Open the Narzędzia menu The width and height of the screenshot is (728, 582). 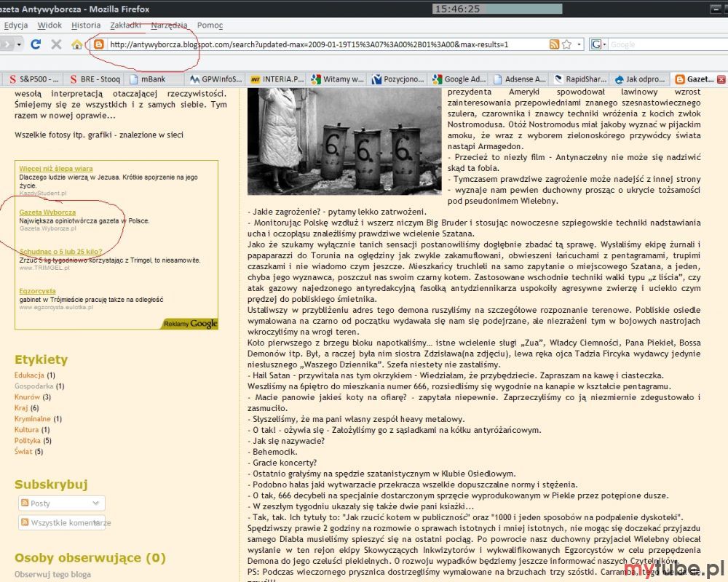(169, 25)
